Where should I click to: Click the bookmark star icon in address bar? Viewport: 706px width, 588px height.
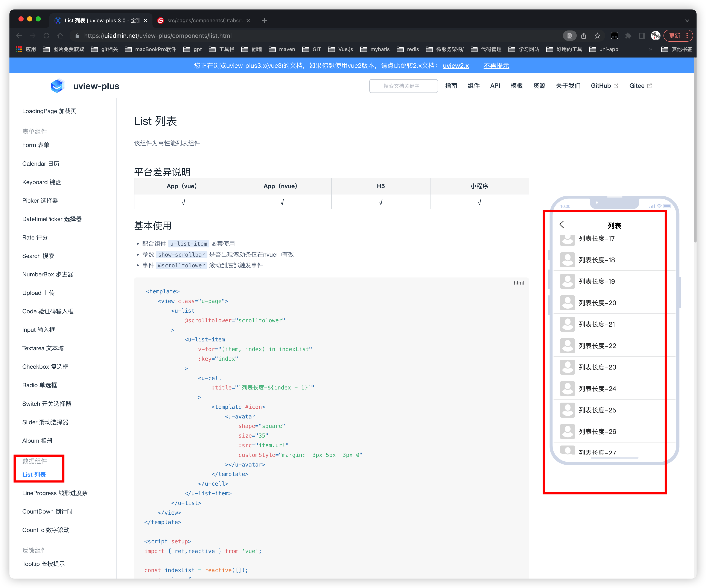(x=597, y=36)
